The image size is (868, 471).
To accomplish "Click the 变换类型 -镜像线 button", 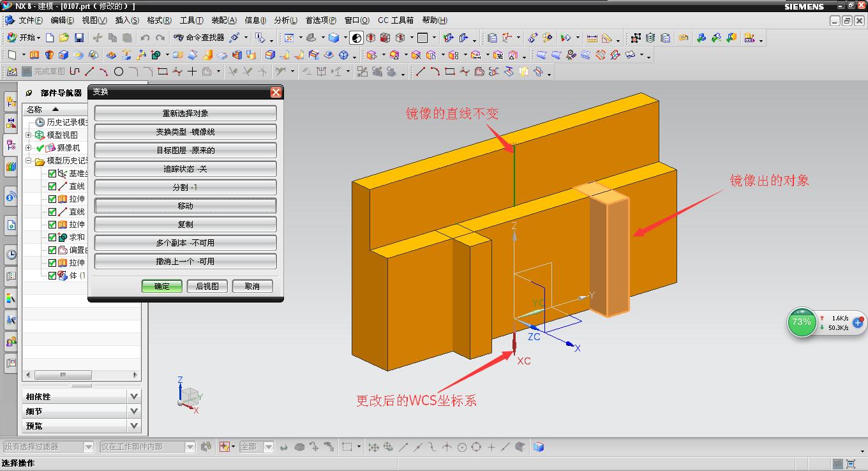I will 185,132.
